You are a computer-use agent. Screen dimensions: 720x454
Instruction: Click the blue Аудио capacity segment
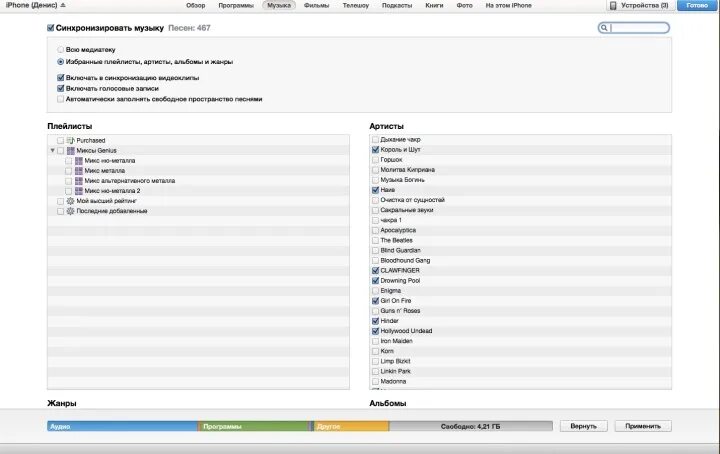coord(122,426)
